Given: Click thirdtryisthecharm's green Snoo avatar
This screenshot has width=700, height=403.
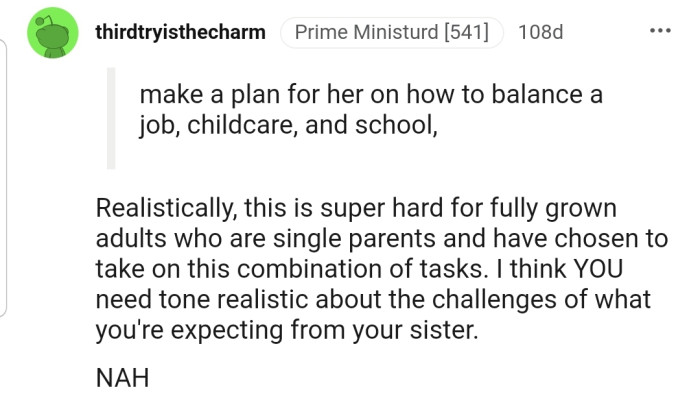Looking at the screenshot, I should point(53,33).
